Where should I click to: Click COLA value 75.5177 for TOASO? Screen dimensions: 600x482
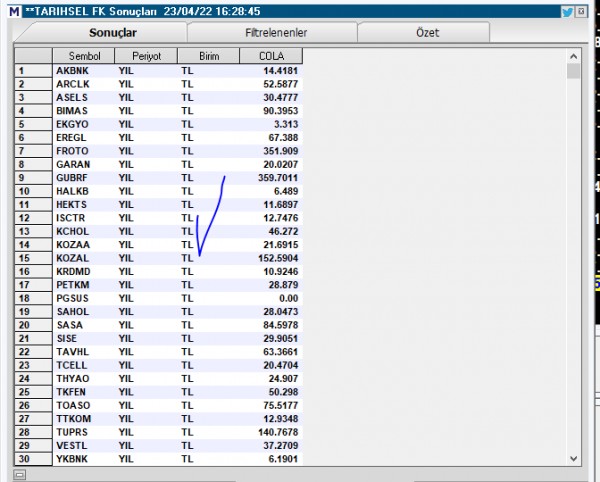pyautogui.click(x=280, y=405)
